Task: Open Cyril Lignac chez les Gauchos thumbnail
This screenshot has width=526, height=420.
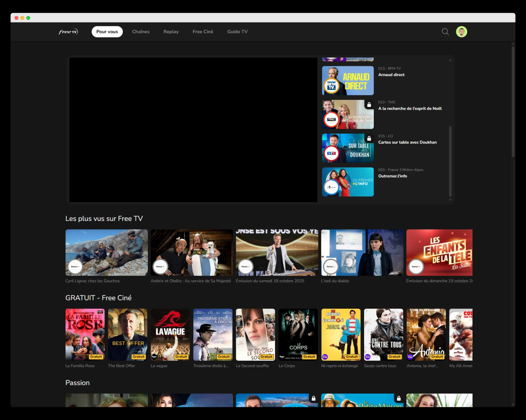Action: click(x=106, y=252)
